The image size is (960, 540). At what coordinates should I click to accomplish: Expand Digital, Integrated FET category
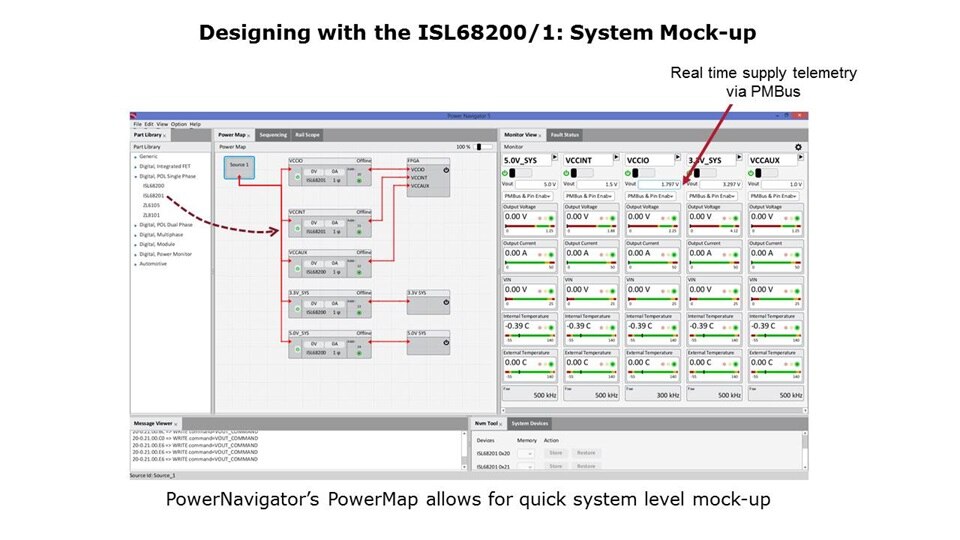pos(135,167)
